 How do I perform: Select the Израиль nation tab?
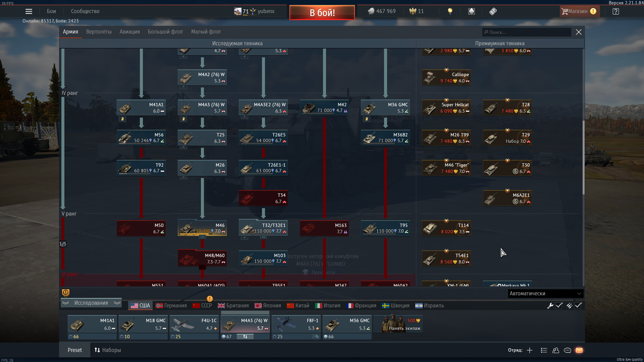430,306
